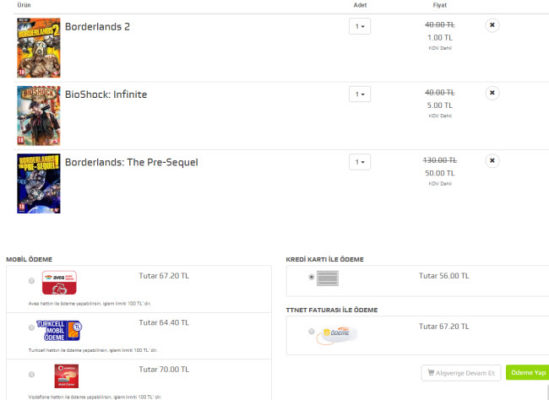Open the quantity dropdown for BioShock: Infinite
The height and width of the screenshot is (400, 549).
(x=360, y=94)
